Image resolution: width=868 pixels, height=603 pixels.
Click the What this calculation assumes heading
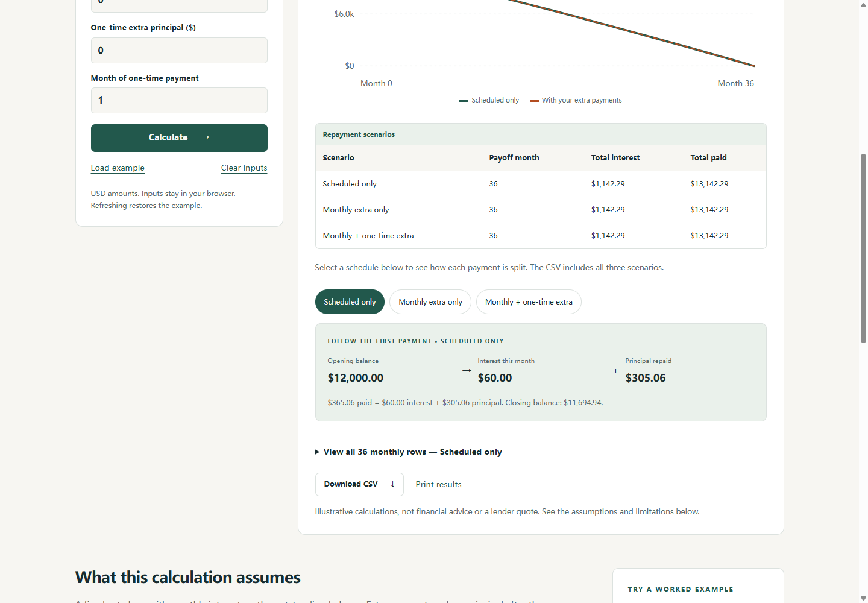[188, 578]
